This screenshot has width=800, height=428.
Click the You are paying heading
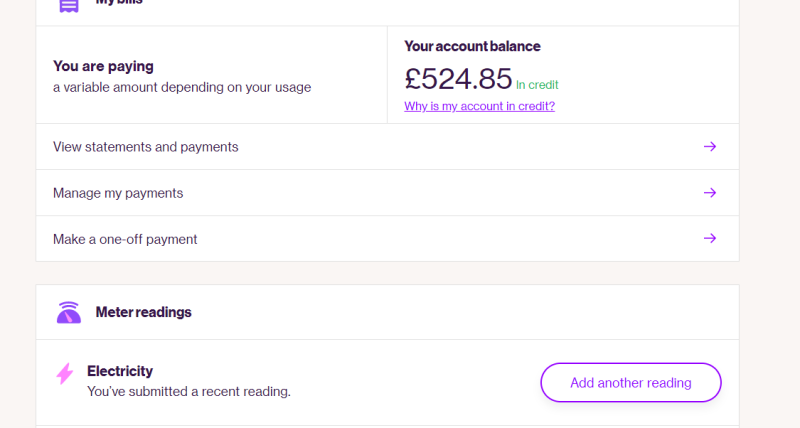pos(103,66)
